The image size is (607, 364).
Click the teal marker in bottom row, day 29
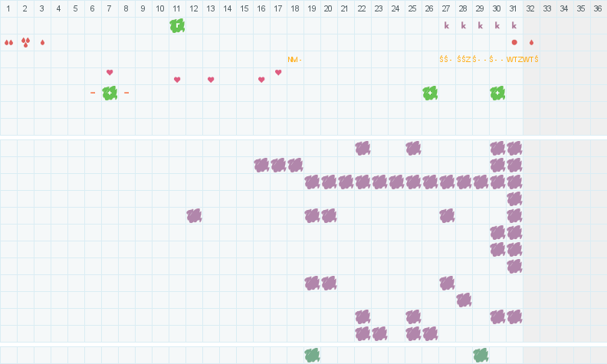(481, 355)
